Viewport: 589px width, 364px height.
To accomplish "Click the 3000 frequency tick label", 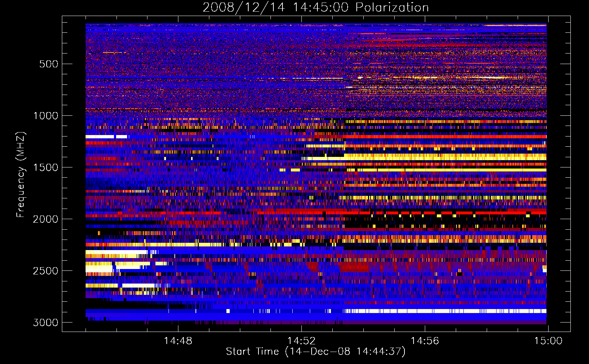I will (x=46, y=323).
